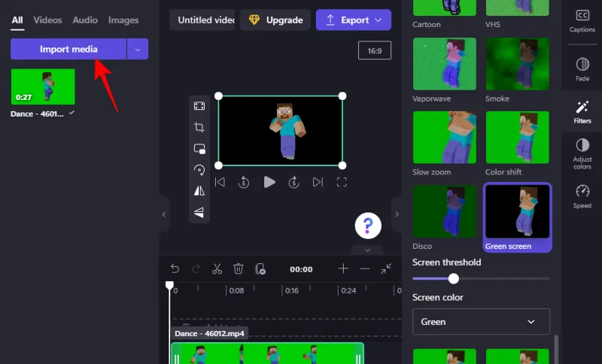This screenshot has height=364, width=602.
Task: Apply the Slow zoom filter
Action: click(x=445, y=138)
